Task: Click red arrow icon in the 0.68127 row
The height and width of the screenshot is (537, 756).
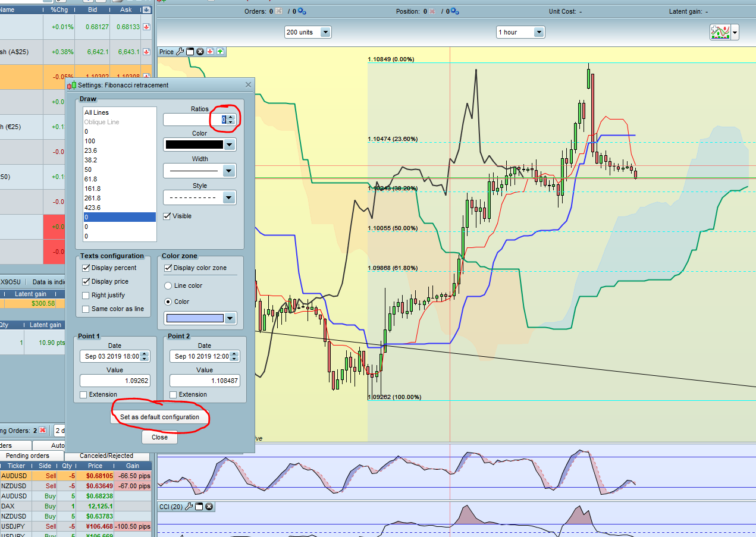Action: pyautogui.click(x=146, y=27)
